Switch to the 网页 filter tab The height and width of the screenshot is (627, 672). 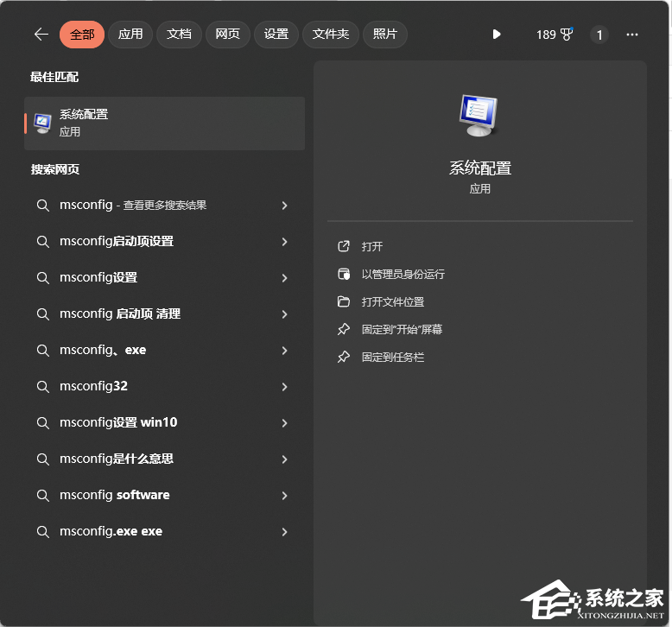[x=227, y=35]
